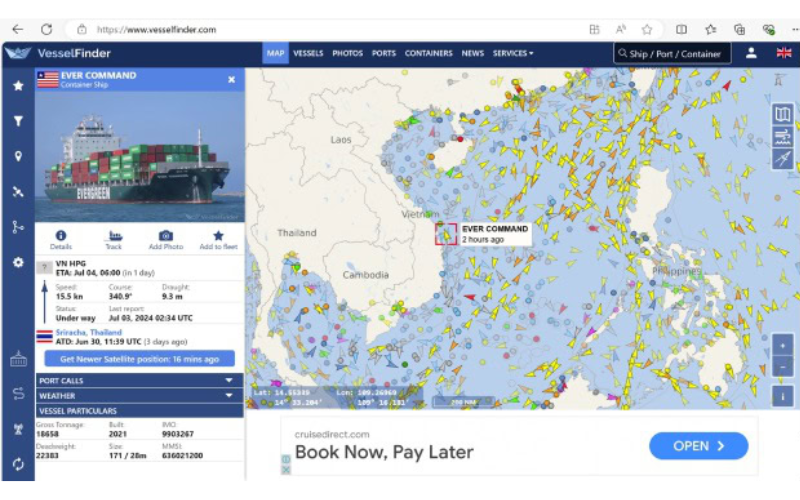This screenshot has width=800, height=500.
Task: Open browser favorites list icon
Action: [711, 30]
